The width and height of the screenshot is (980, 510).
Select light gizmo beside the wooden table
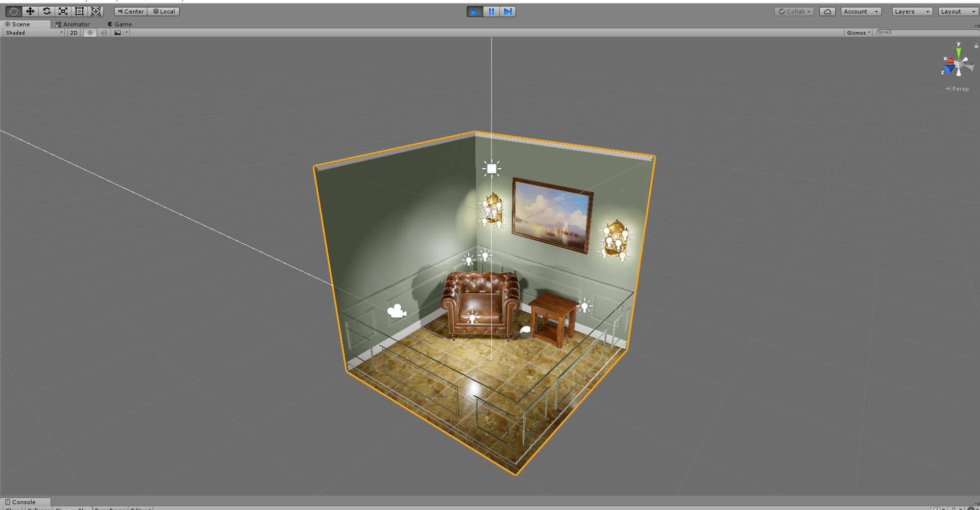pos(585,306)
